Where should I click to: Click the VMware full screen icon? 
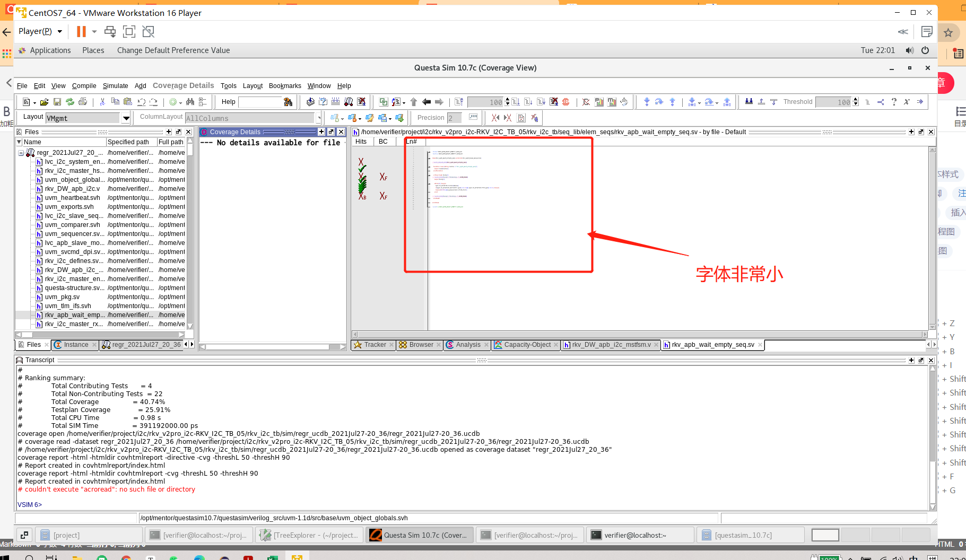(129, 31)
